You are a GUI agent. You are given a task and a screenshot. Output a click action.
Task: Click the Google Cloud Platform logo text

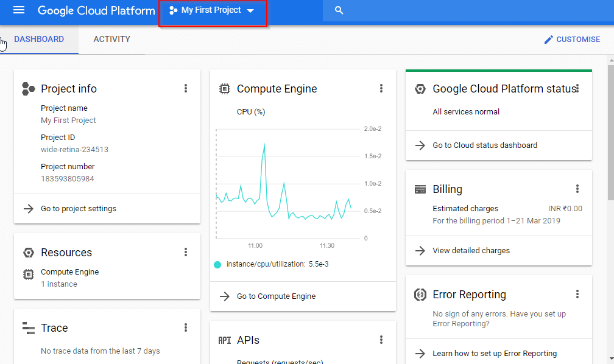point(96,10)
